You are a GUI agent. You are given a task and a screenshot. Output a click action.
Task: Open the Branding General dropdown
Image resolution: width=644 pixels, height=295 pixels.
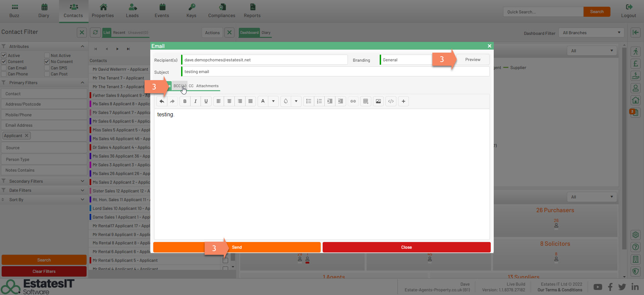[x=407, y=60]
